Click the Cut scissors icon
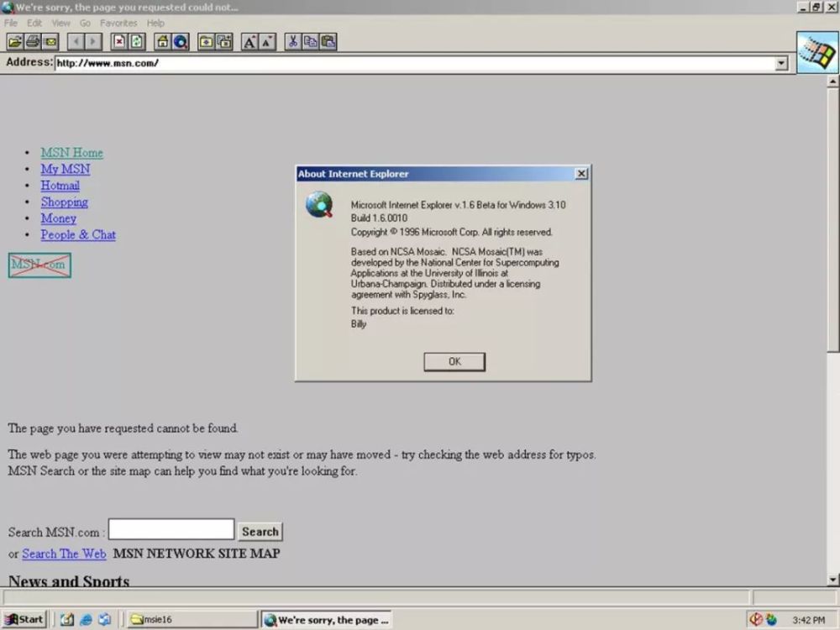 click(293, 42)
